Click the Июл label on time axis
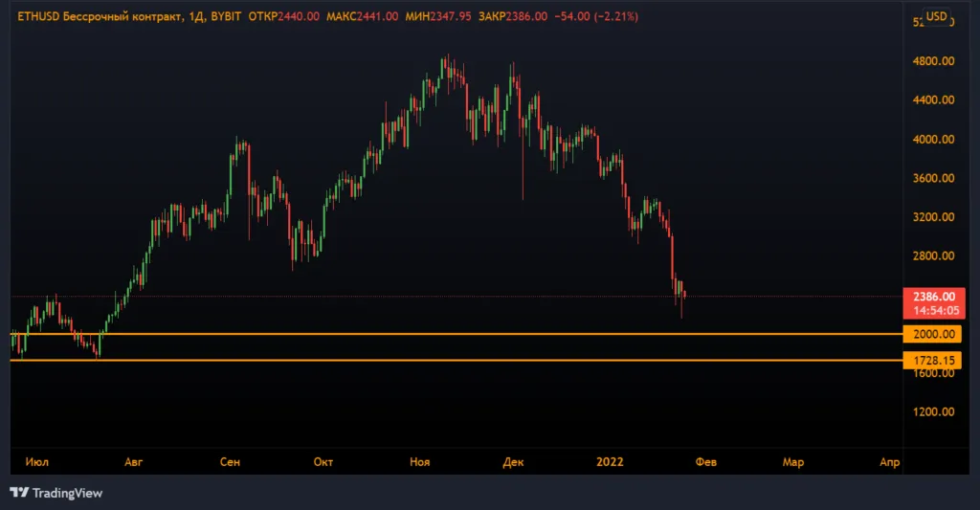The width and height of the screenshot is (980, 510). tap(37, 462)
